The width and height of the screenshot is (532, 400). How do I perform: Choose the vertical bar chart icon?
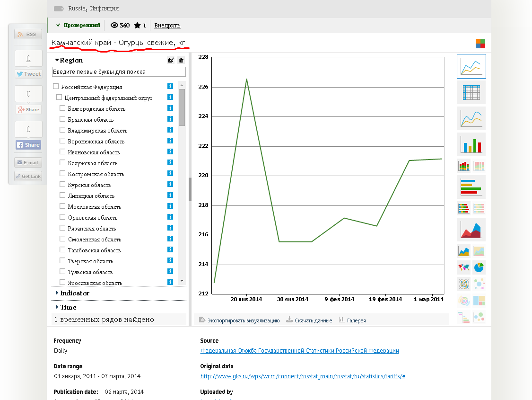(x=471, y=144)
